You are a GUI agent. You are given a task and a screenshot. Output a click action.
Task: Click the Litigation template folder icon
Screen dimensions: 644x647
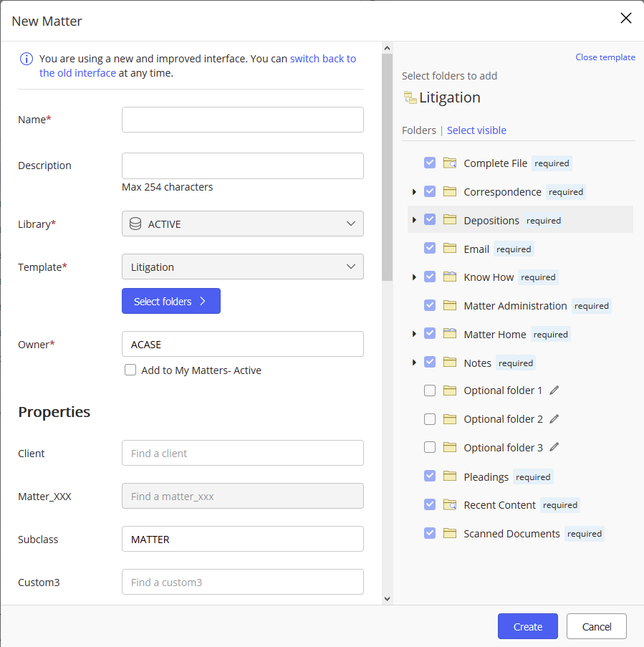tap(410, 97)
